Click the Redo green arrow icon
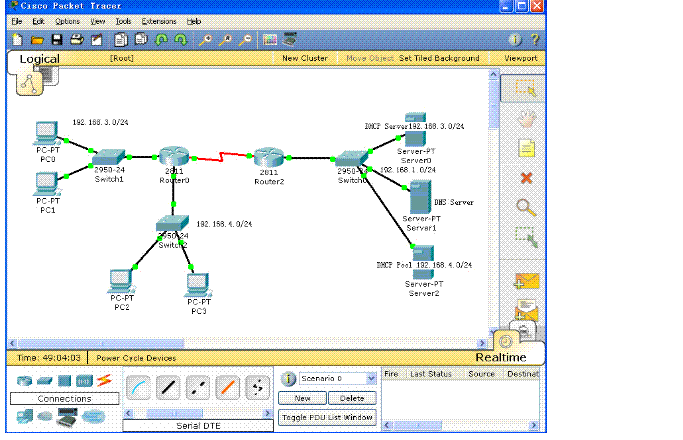The image size is (683, 440). [x=180, y=40]
